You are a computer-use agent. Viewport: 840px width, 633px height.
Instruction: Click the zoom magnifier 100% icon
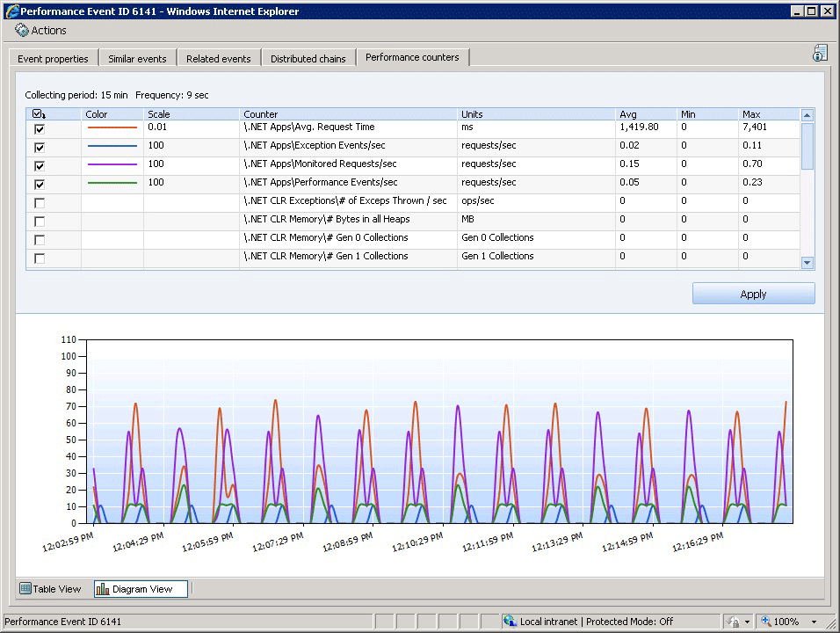click(766, 622)
